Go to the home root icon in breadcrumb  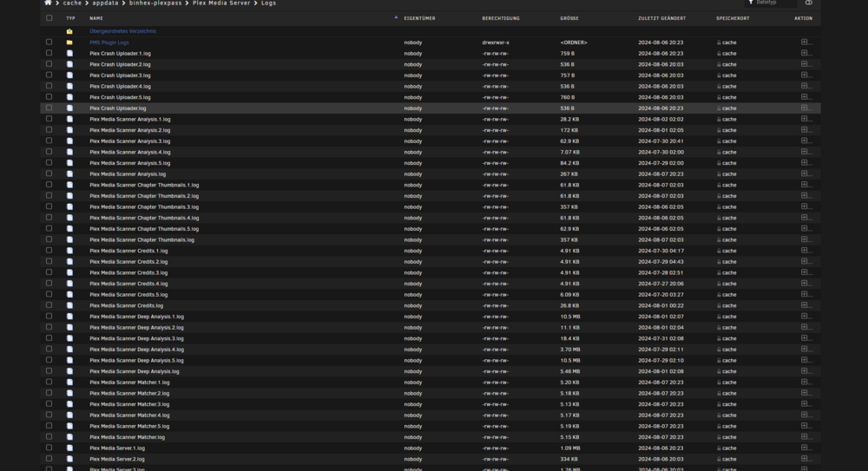(x=48, y=3)
